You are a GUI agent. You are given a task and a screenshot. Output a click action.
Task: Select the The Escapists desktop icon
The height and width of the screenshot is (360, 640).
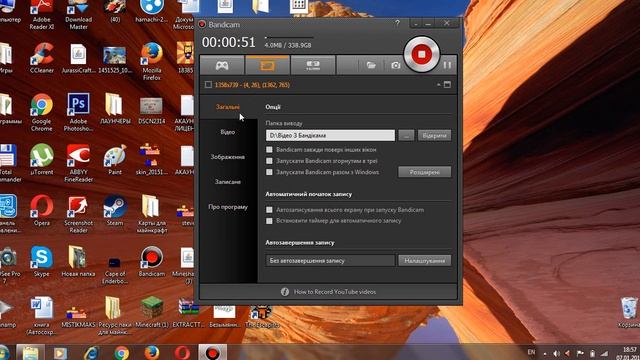click(262, 317)
